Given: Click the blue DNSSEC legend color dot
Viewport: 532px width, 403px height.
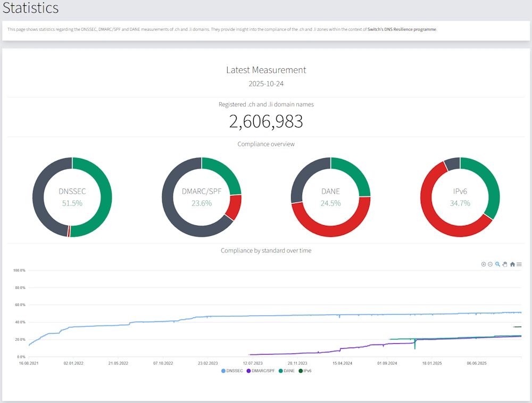Looking at the screenshot, I should pos(223,371).
